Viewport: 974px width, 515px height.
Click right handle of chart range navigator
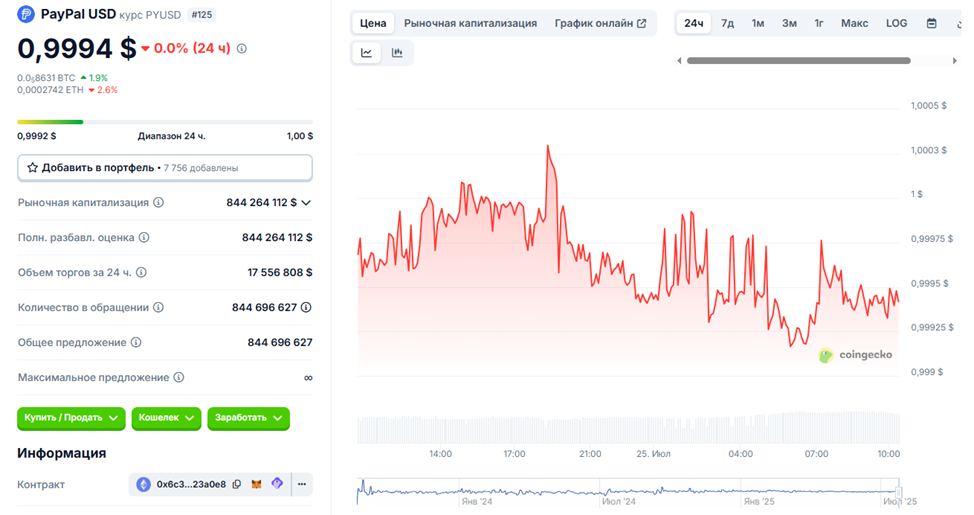tap(898, 492)
